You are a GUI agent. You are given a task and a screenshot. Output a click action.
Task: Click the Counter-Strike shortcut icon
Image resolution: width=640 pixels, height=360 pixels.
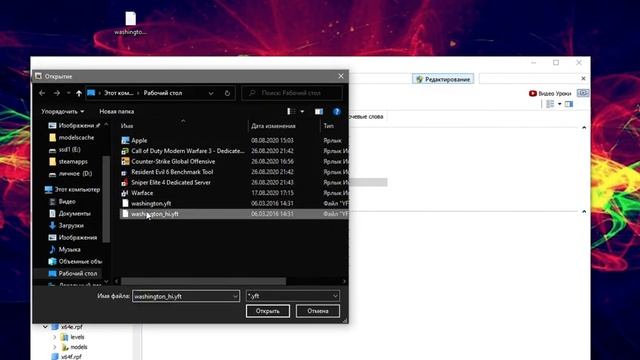pos(125,162)
